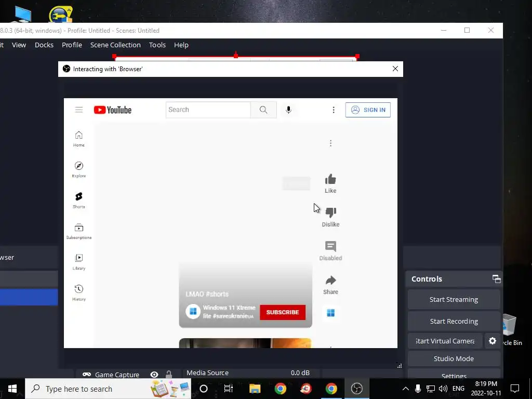Open History in YouTube sidebar

[79, 293]
